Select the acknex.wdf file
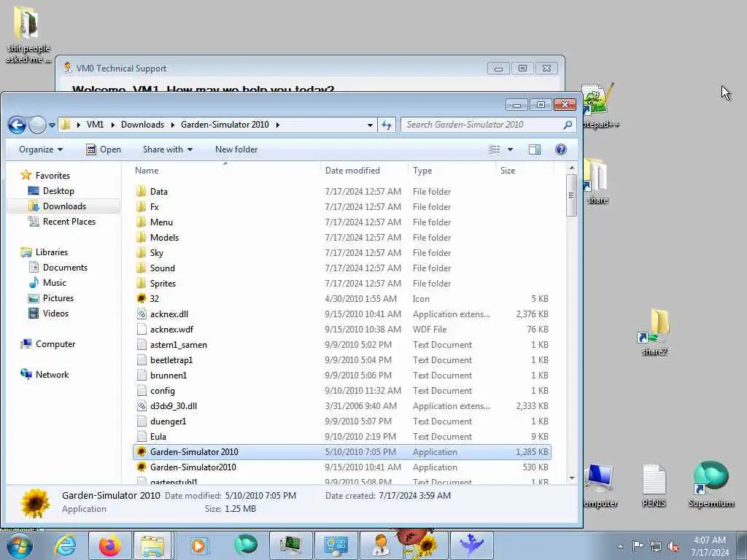 point(171,330)
